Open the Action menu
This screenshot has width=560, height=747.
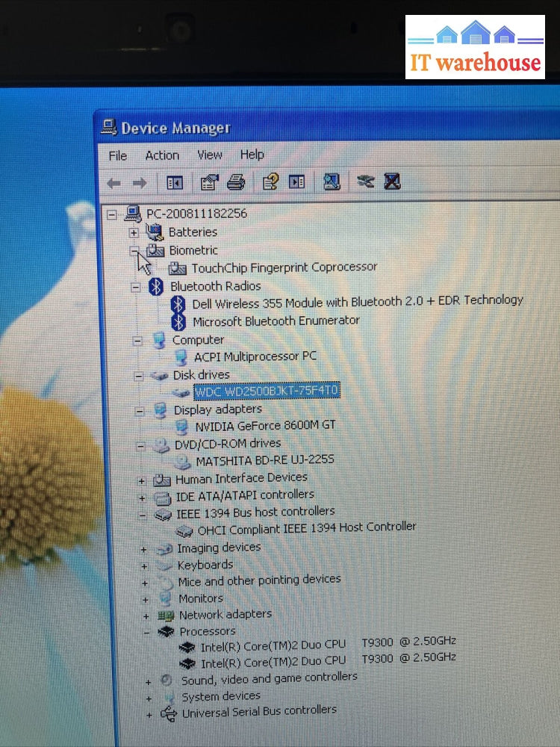tap(162, 155)
